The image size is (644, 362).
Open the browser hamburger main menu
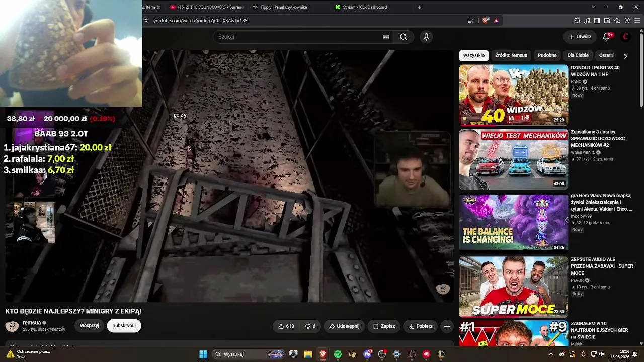(x=637, y=21)
